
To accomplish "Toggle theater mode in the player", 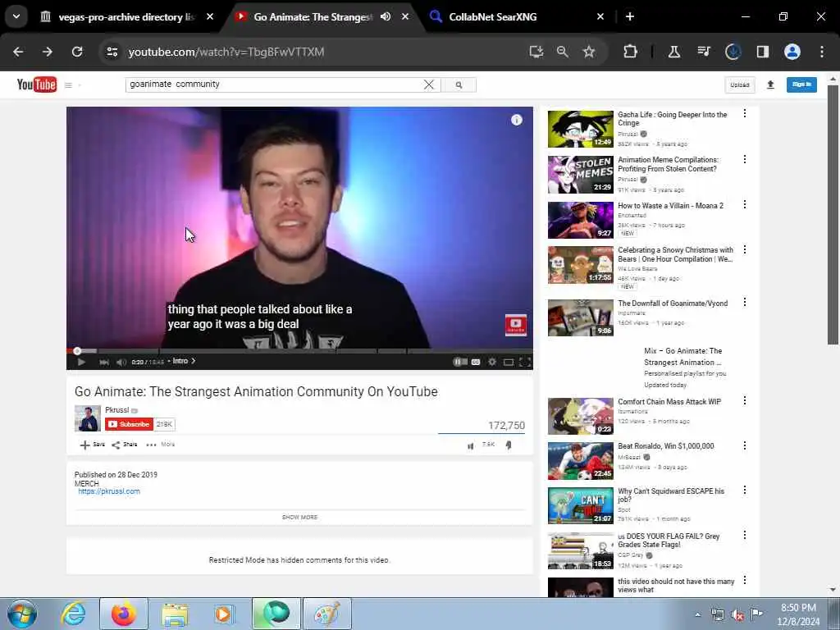I will click(509, 362).
